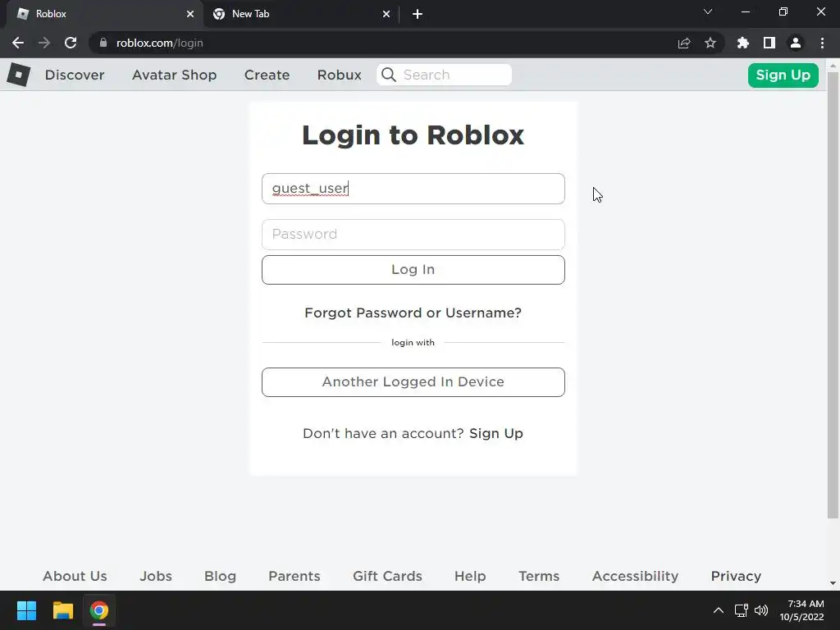Open a new tab with plus button
This screenshot has height=630, width=840.
pyautogui.click(x=418, y=14)
